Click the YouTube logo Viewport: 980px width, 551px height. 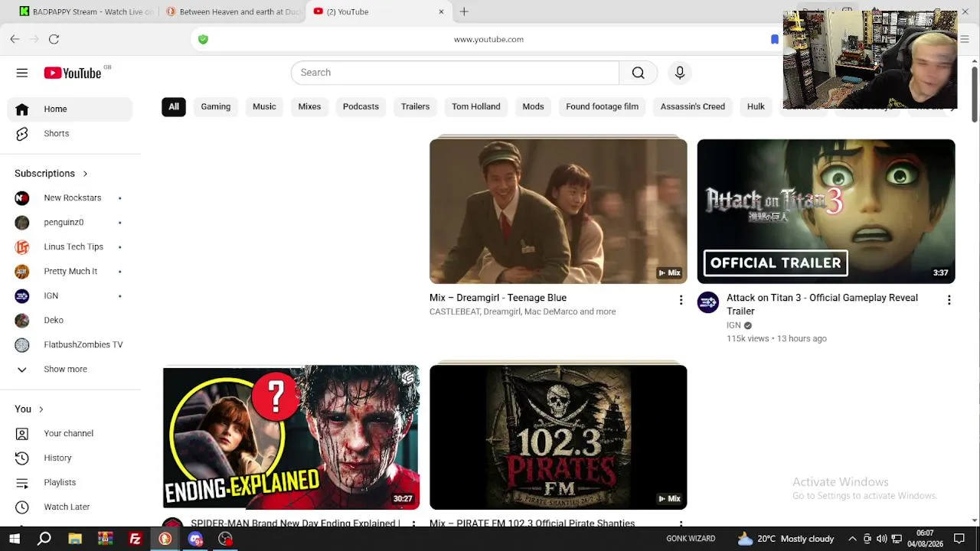point(73,73)
